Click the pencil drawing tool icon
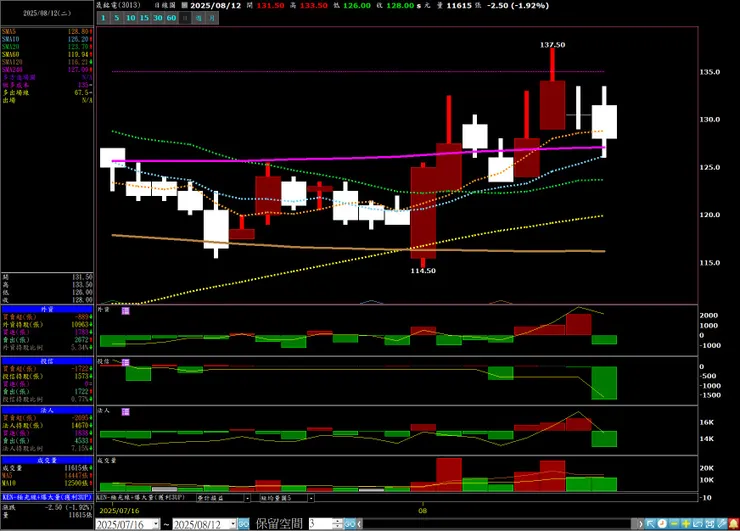This screenshot has height=531, width=740. pos(721,524)
